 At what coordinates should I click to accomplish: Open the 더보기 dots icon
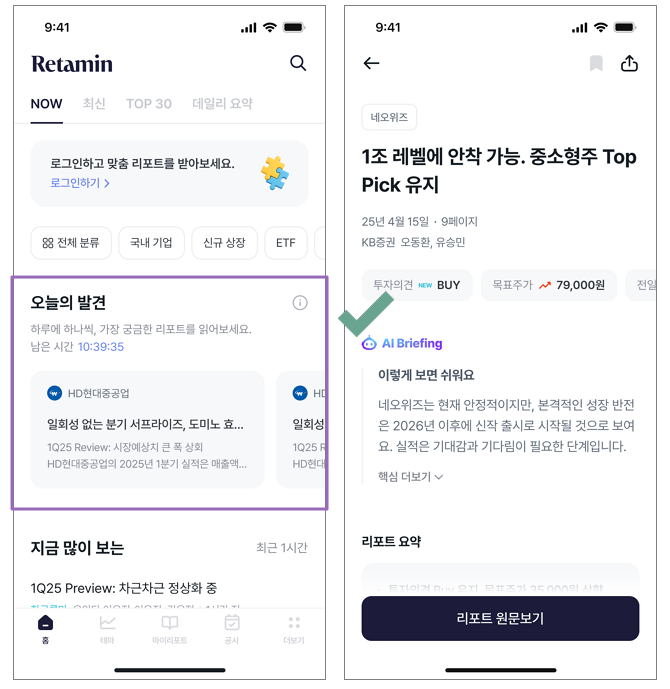(294, 629)
